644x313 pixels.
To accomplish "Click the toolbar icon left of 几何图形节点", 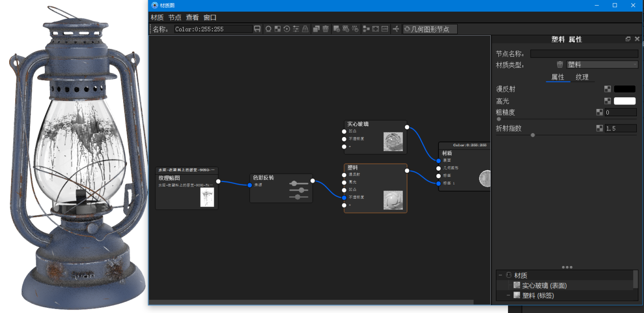I will pyautogui.click(x=396, y=29).
